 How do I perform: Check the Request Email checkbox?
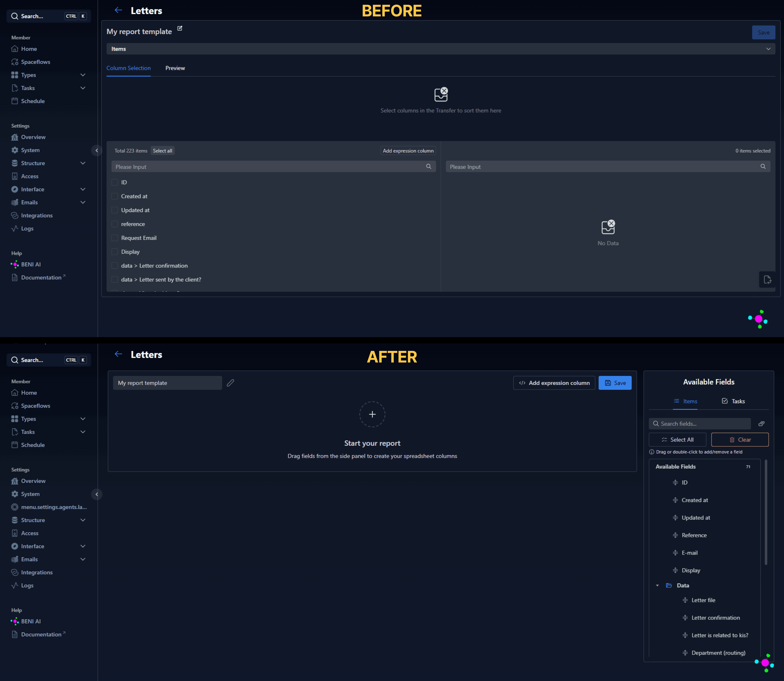point(115,238)
